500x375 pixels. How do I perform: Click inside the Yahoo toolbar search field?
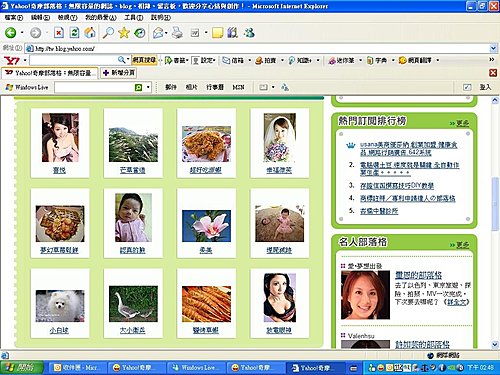tap(73, 60)
